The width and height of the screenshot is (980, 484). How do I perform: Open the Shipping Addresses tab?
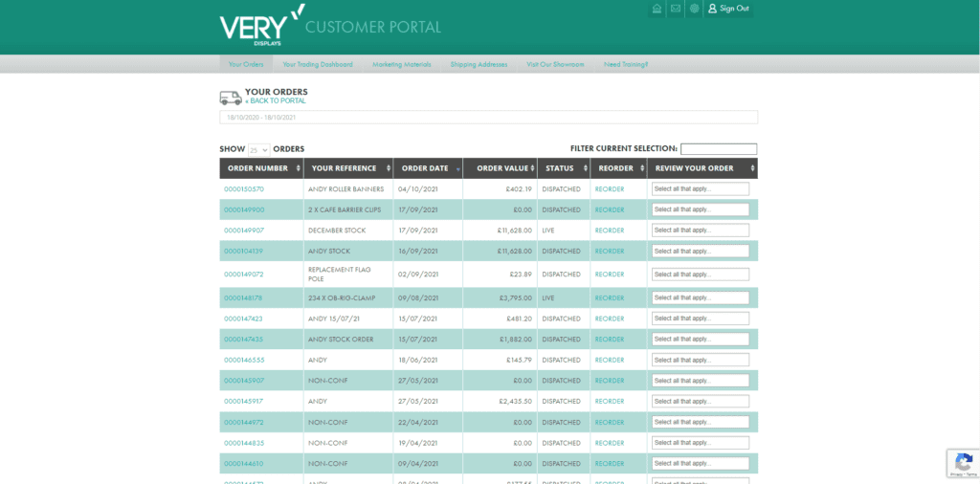click(x=479, y=64)
